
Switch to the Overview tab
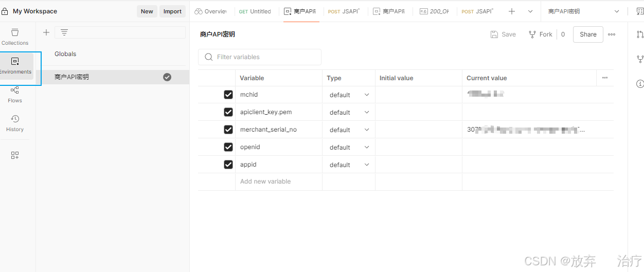tap(210, 11)
